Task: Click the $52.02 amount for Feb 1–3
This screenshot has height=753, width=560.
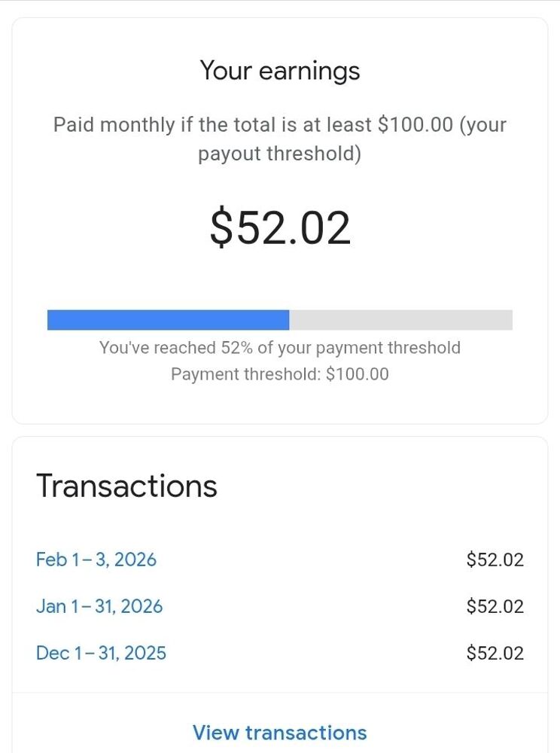Action: (495, 560)
